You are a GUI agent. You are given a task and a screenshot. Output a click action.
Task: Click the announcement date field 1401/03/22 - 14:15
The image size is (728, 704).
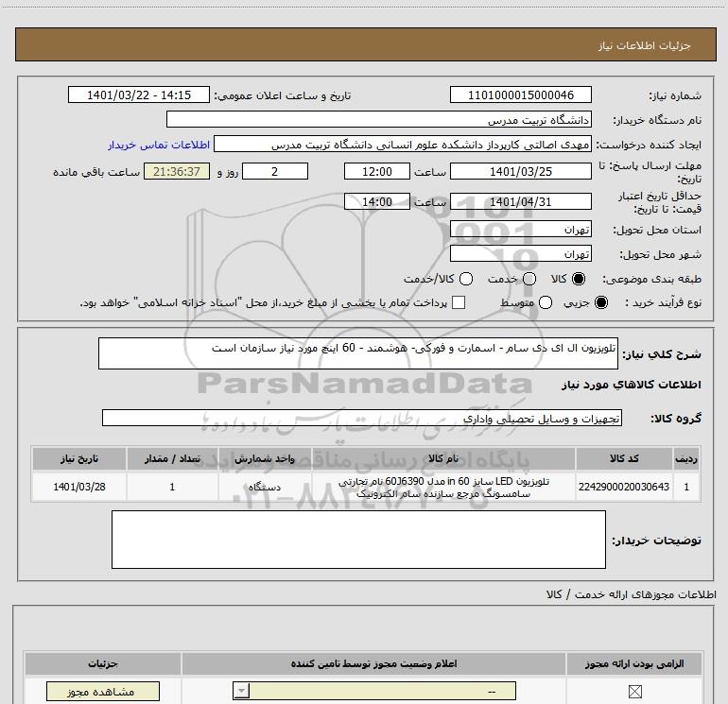click(139, 94)
